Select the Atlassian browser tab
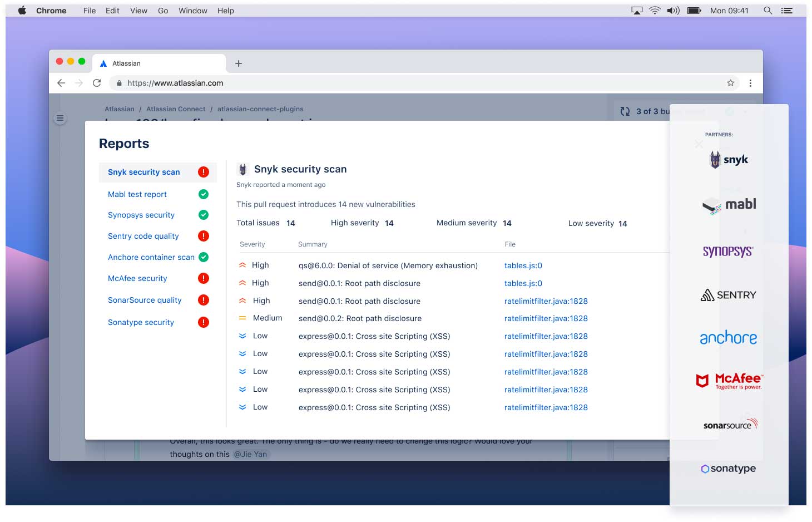This screenshot has width=812, height=522. click(159, 63)
